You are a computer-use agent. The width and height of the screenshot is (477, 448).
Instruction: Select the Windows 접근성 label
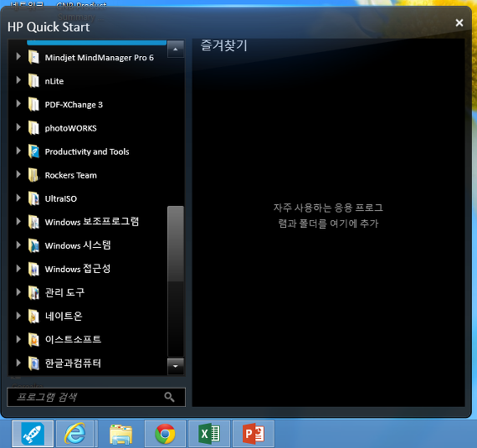click(x=78, y=269)
